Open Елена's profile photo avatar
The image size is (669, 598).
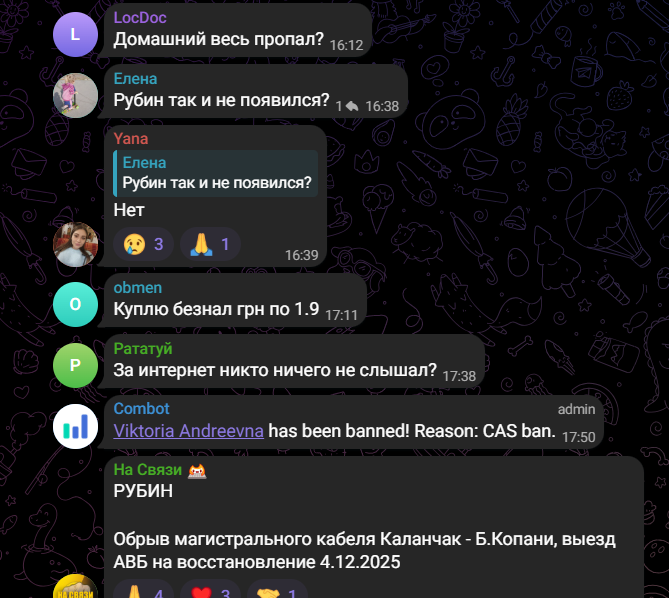76,96
